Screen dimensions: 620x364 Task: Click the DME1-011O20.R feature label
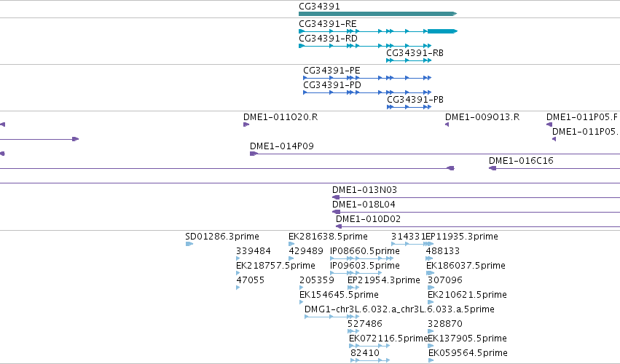[280, 117]
